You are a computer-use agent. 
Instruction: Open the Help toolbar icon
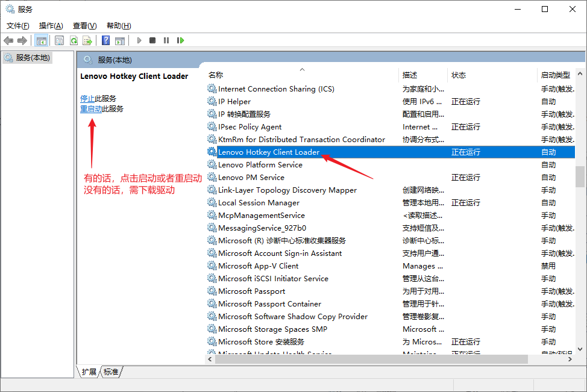click(x=106, y=40)
